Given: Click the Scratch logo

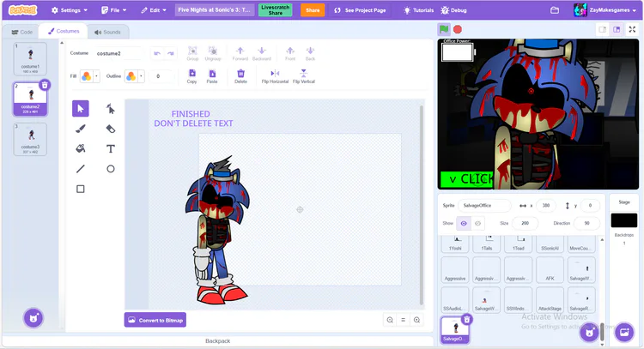Looking at the screenshot, I should (22, 10).
